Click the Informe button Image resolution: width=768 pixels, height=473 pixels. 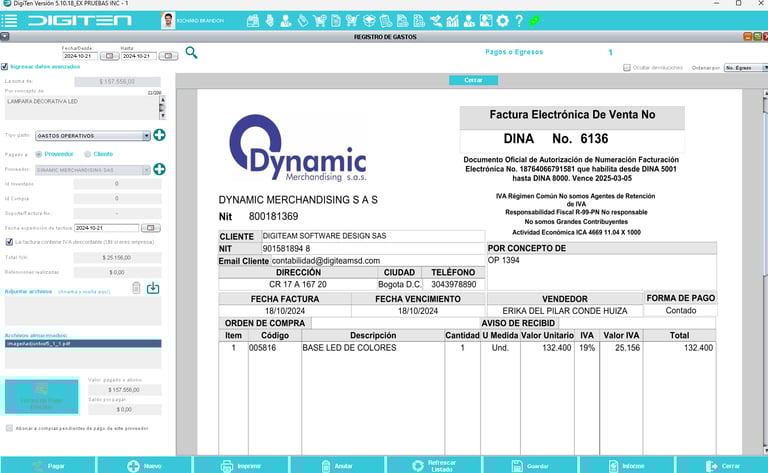[x=627, y=466]
